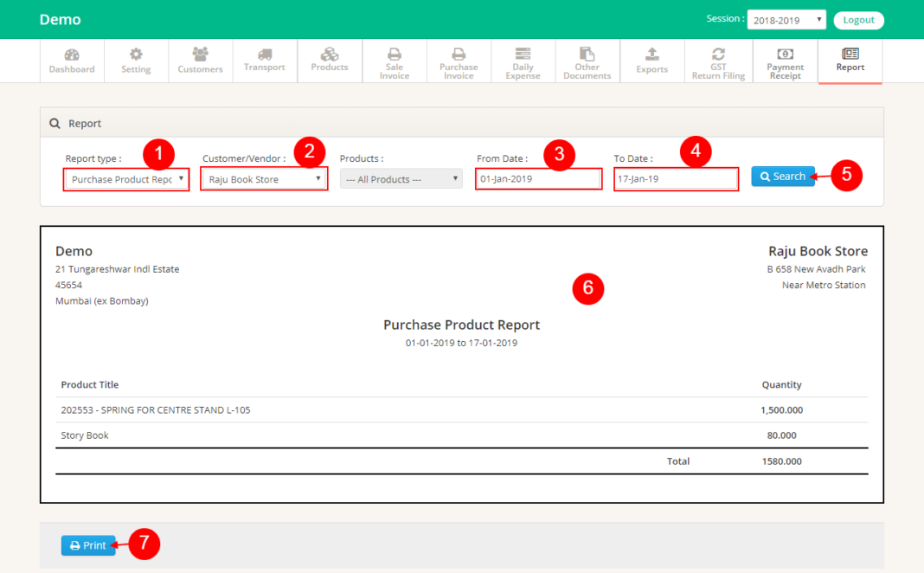Open the Report type dropdown
Viewport: 924px width, 573px height.
(x=125, y=179)
